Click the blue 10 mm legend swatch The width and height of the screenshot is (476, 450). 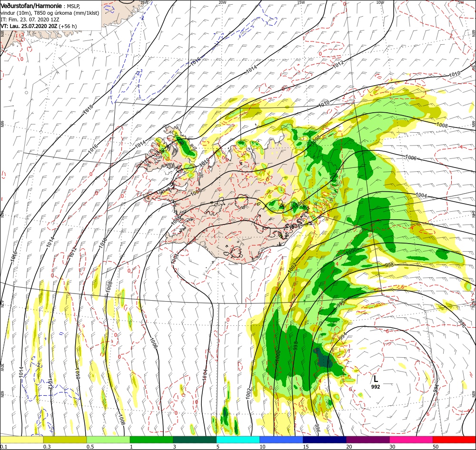pyautogui.click(x=281, y=440)
